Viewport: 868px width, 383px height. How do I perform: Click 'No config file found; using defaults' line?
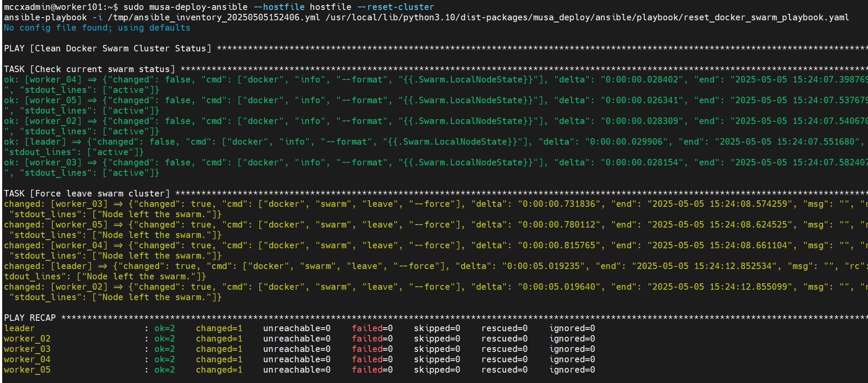[x=97, y=28]
